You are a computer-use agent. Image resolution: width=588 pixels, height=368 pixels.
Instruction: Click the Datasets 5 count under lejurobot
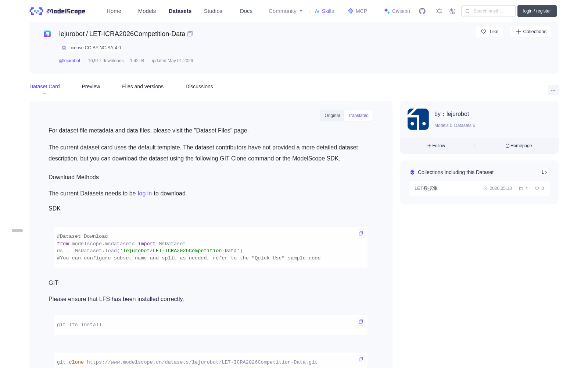[x=465, y=125]
